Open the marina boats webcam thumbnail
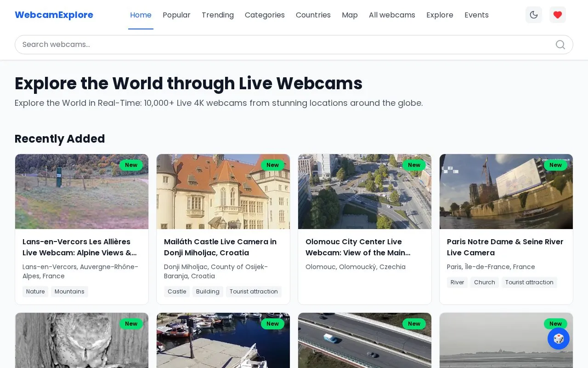The image size is (588, 368). point(223,340)
